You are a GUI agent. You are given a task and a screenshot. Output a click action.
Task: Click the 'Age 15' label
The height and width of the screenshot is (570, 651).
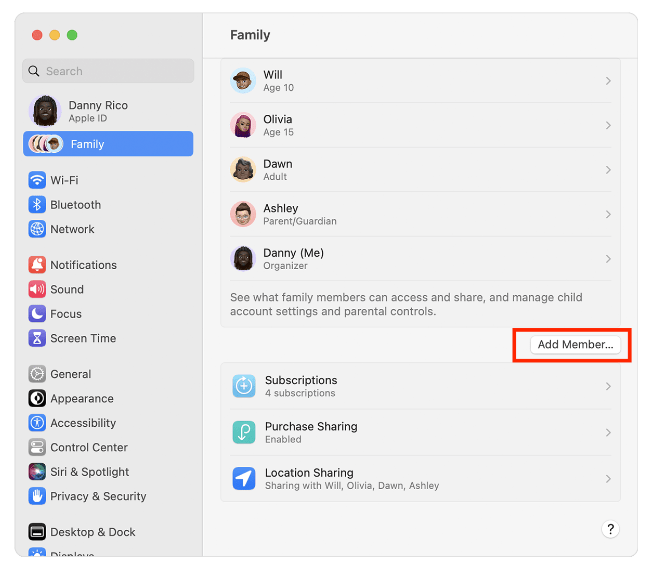279,132
